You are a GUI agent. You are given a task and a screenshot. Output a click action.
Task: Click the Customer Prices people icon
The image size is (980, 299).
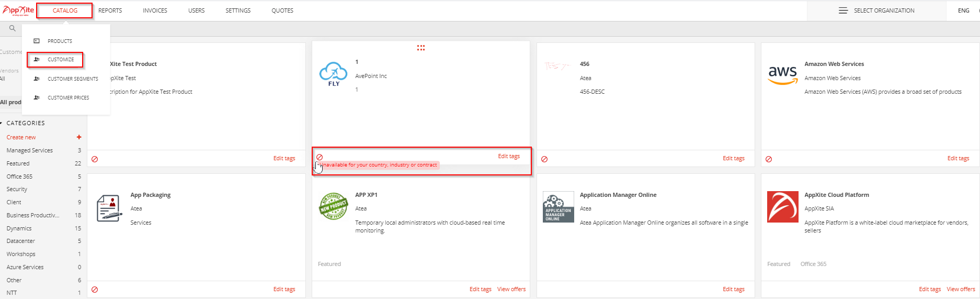click(37, 97)
